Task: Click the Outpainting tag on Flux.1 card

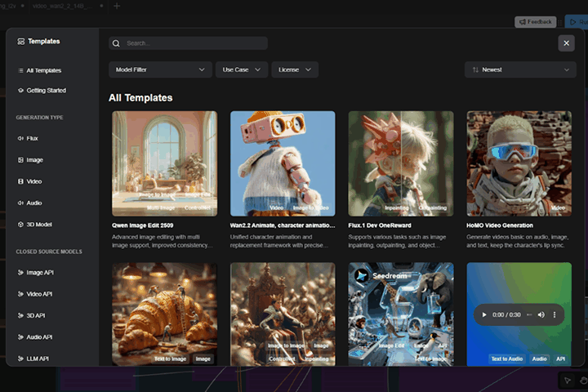Action: (433, 207)
